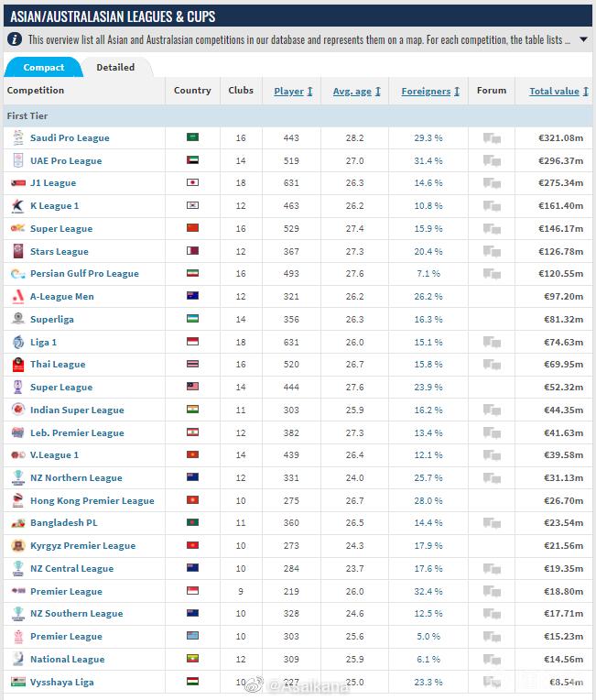The width and height of the screenshot is (596, 700).
Task: Open the Leb. Premier League link
Action: [x=77, y=432]
